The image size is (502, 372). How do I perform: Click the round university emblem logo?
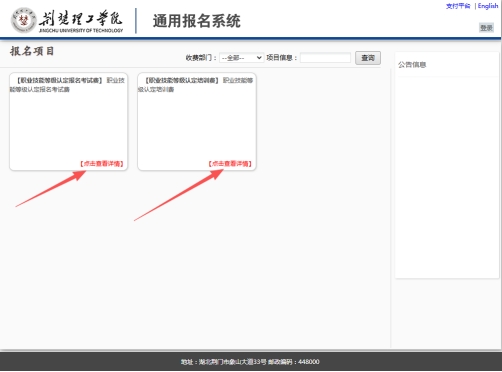pos(23,20)
